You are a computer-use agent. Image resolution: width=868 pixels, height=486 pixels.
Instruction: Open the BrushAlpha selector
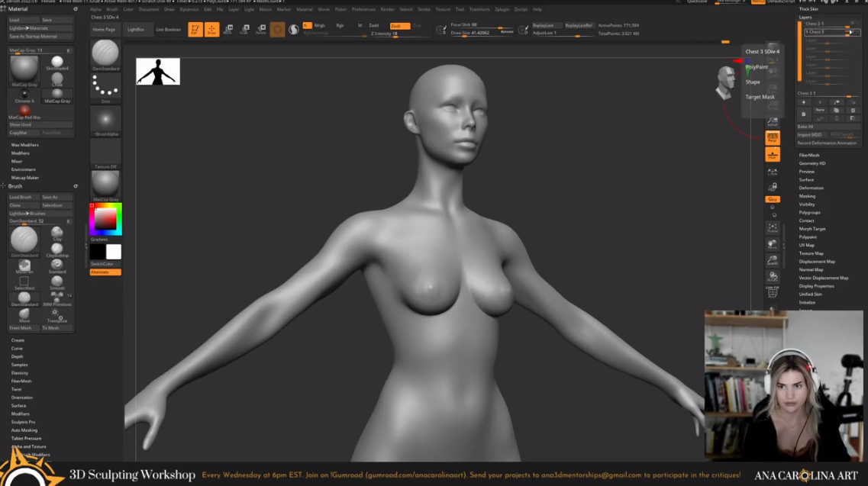(x=105, y=121)
